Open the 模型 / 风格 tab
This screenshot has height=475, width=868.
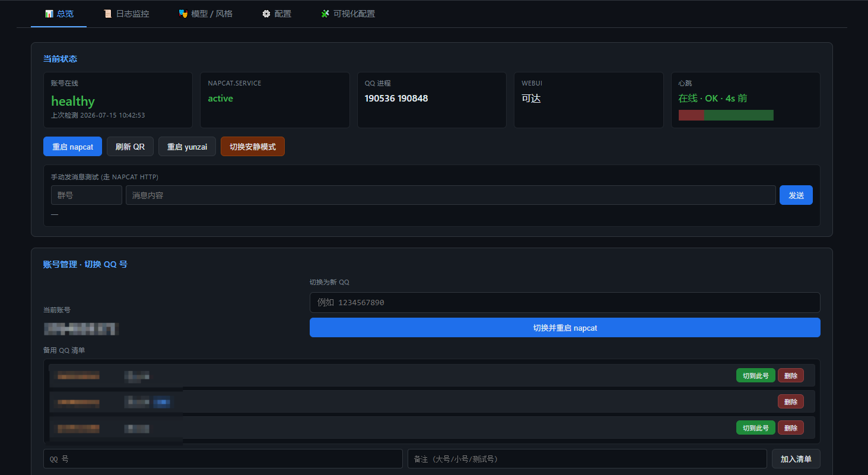click(205, 14)
